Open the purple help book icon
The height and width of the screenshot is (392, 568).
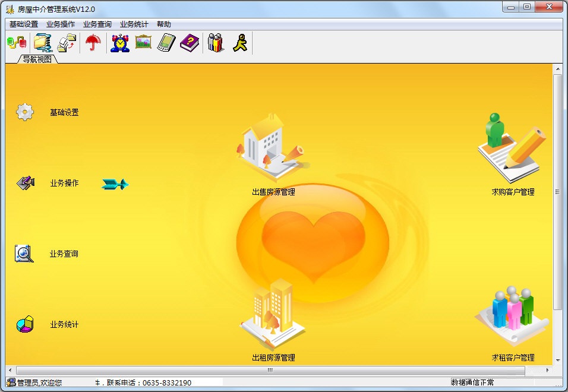189,42
